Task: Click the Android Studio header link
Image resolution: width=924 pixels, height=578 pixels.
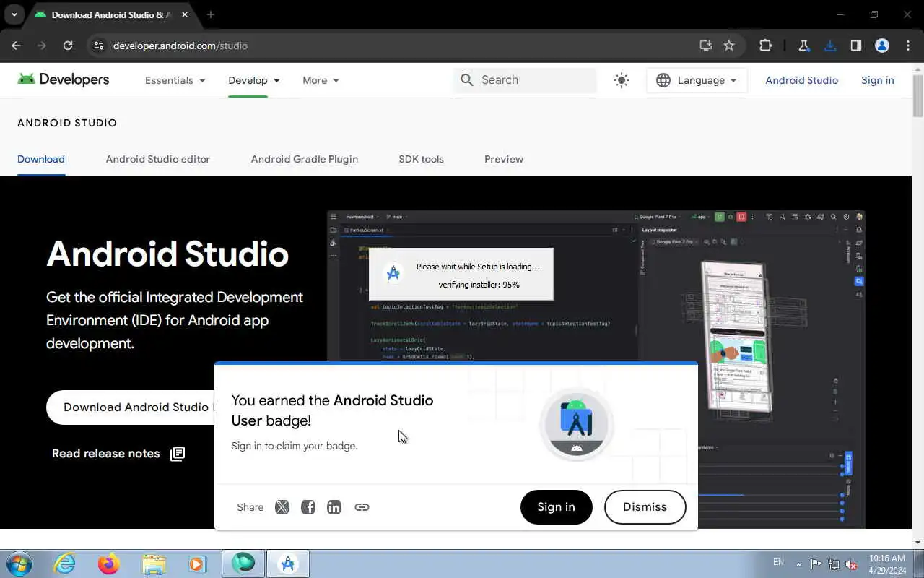Action: [801, 80]
